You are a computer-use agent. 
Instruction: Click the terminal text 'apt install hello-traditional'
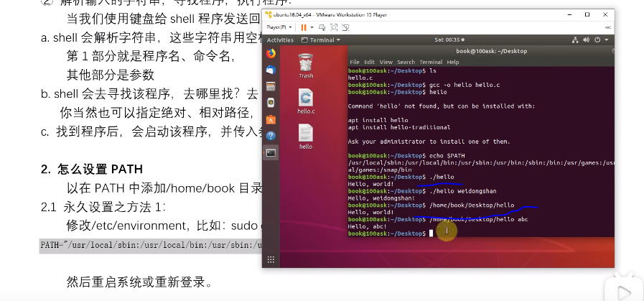click(398, 127)
